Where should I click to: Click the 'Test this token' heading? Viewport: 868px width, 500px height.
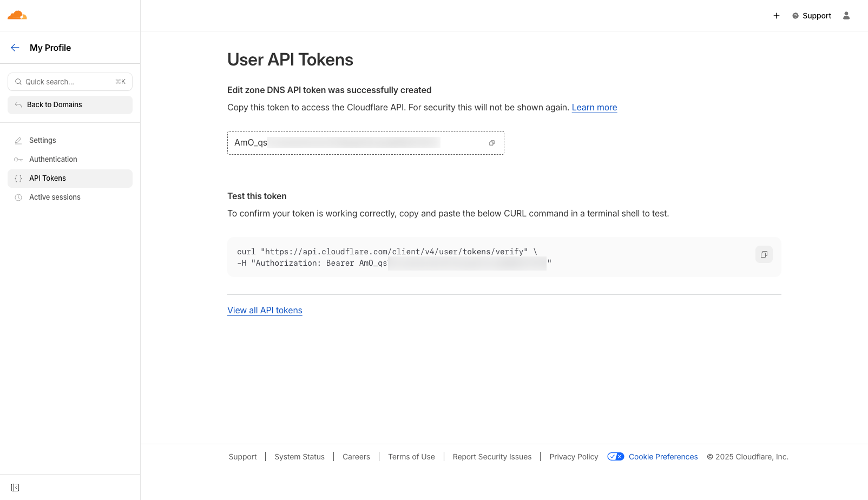[x=257, y=196]
